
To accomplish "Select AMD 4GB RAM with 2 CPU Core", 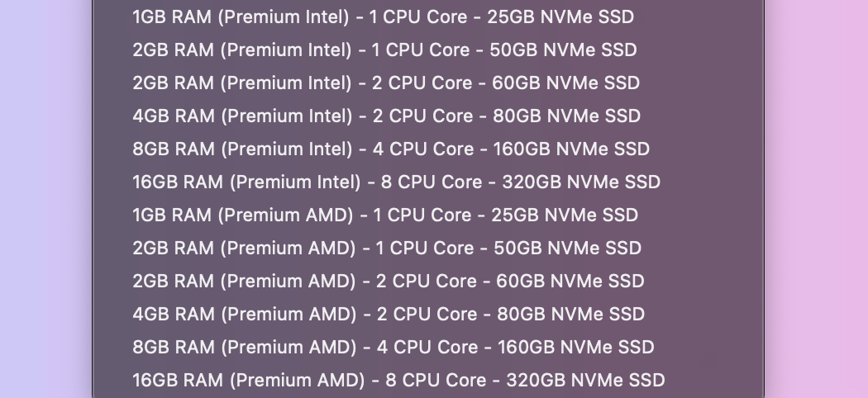I will [x=388, y=314].
